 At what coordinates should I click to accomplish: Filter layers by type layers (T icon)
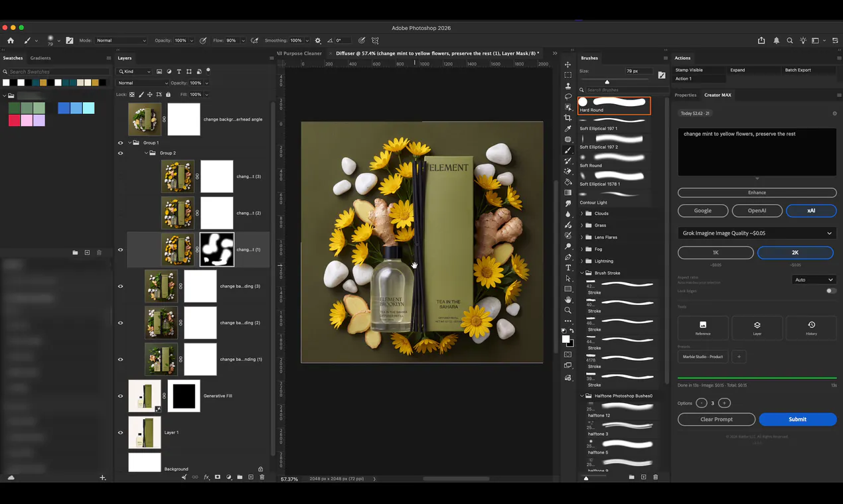[179, 72]
